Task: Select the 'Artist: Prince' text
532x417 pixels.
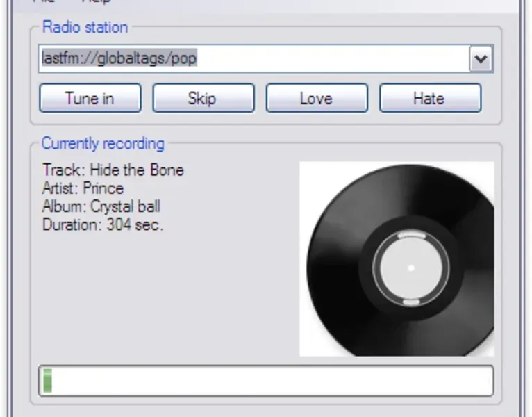Action: [x=83, y=188]
